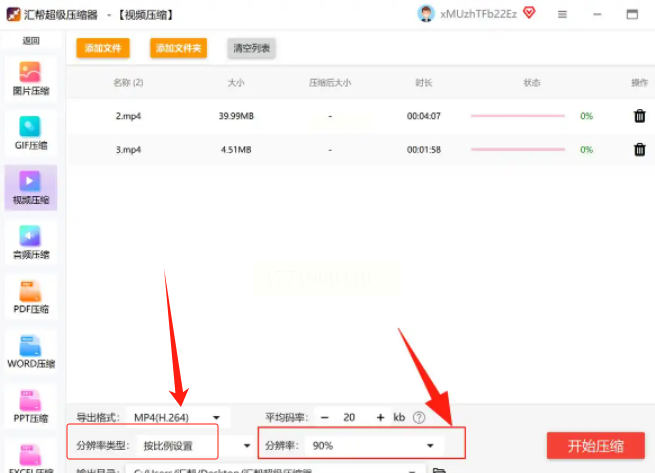
Task: Remove 3.mp4 with its trash icon
Action: click(x=640, y=149)
